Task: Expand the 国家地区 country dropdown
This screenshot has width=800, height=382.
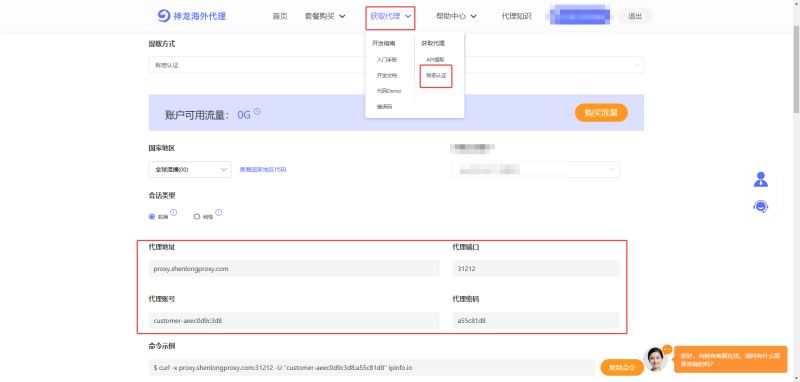Action: 190,169
